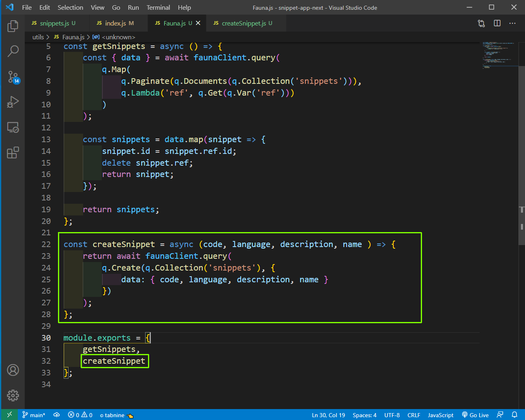Select encoding via UTF-8 indicator
525x420 pixels.
392,415
